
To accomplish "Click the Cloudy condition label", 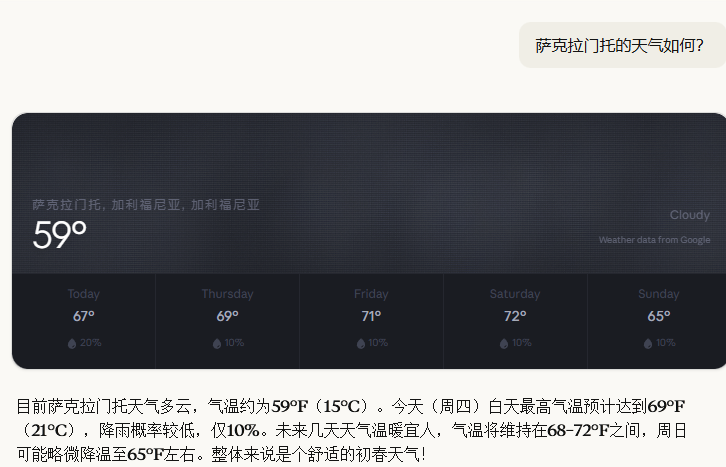I will click(x=689, y=215).
